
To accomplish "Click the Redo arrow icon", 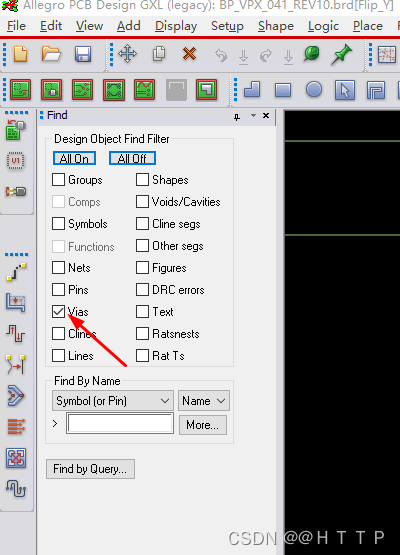I will coord(265,56).
